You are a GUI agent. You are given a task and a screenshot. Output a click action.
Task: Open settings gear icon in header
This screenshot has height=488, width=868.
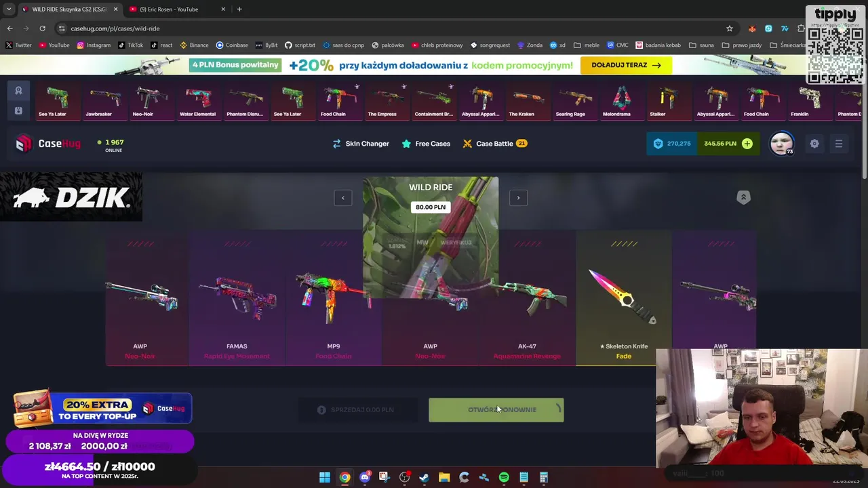[814, 144]
